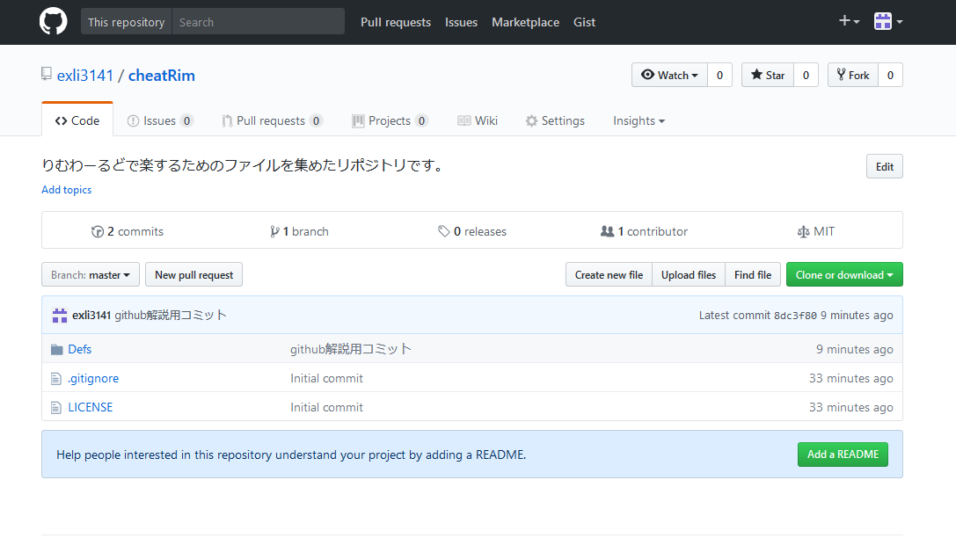
Task: Click the branch icon beside 1 branch
Action: coord(274,231)
